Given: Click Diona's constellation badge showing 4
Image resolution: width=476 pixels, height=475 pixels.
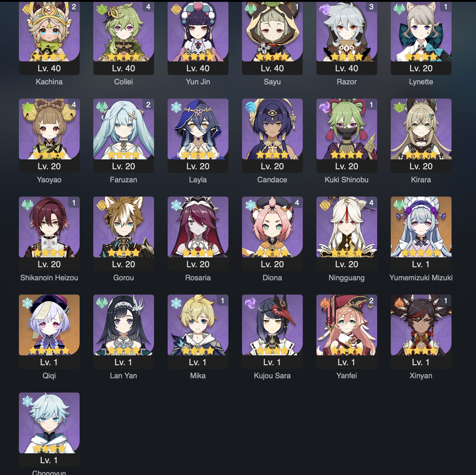Looking at the screenshot, I should pyautogui.click(x=297, y=202).
